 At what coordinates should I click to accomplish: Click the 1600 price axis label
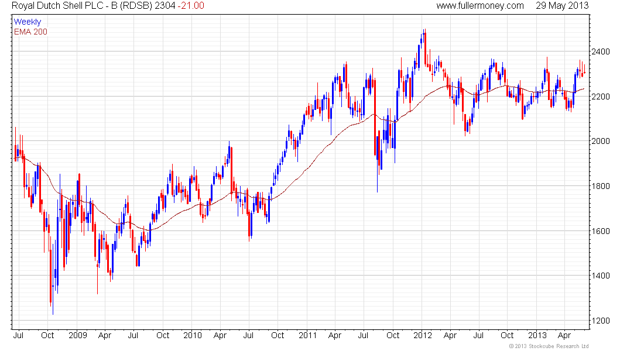pos(601,231)
